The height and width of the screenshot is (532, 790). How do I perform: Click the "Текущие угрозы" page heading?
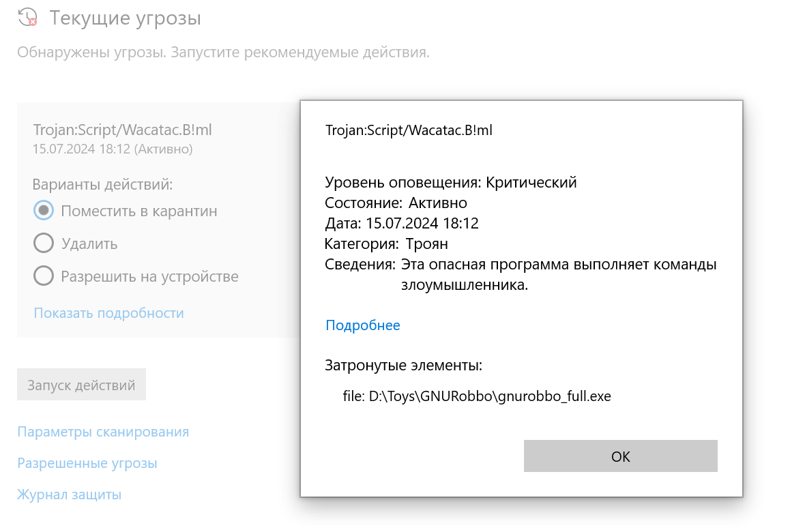126,18
